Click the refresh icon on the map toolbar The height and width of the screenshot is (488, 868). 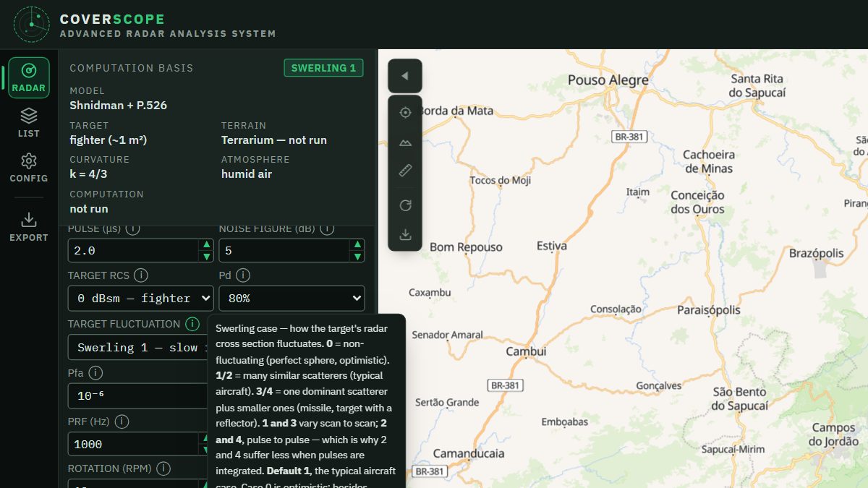point(405,205)
